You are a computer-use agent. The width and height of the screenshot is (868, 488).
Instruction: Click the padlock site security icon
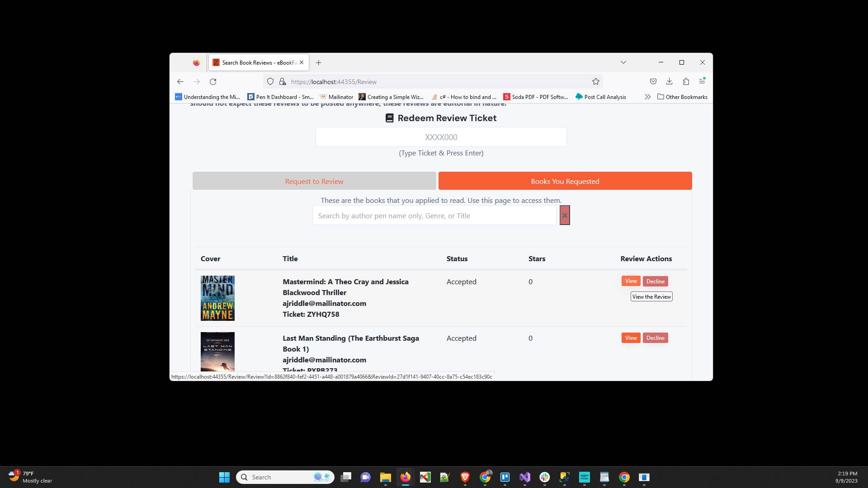click(283, 82)
